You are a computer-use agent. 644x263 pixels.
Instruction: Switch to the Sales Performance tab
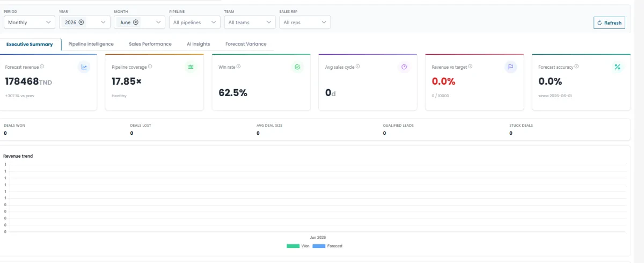150,44
